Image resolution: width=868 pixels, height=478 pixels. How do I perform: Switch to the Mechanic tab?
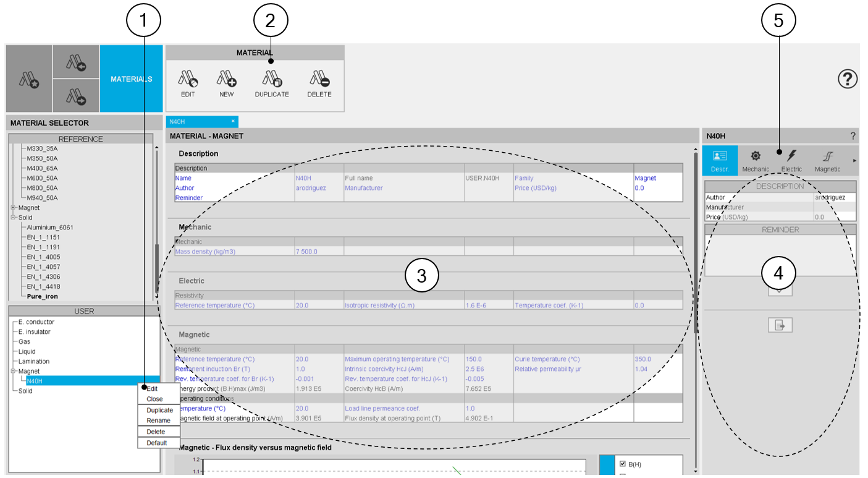[755, 160]
